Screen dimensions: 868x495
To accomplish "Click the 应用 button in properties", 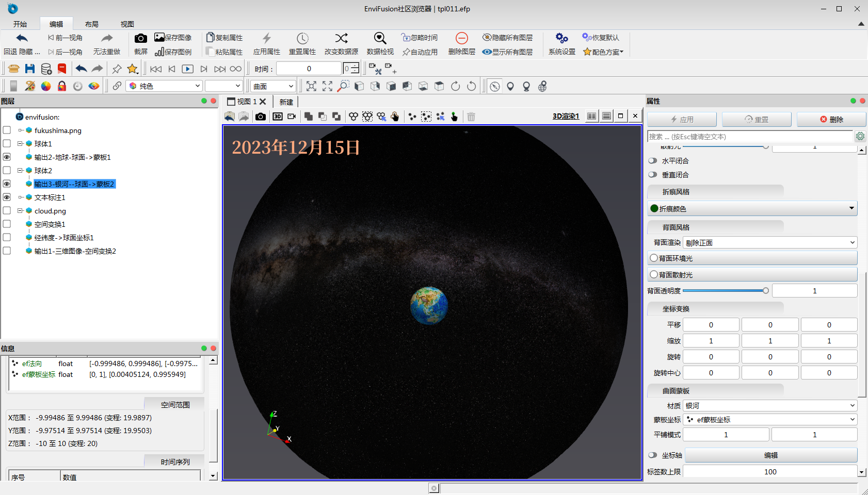I will (x=682, y=119).
